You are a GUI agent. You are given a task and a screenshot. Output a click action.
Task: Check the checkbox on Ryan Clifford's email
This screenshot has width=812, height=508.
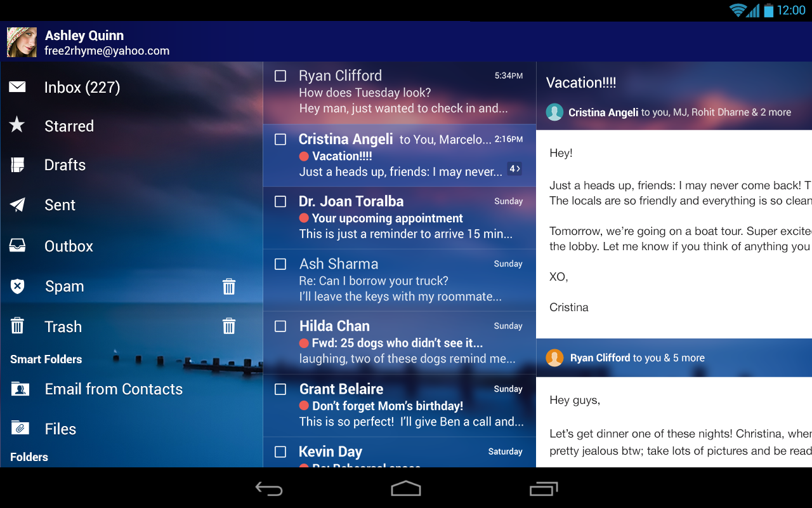click(280, 75)
